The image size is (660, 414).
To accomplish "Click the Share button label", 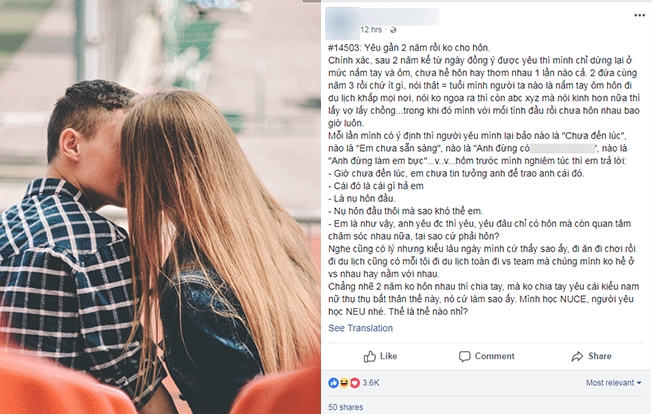I will pos(600,356).
